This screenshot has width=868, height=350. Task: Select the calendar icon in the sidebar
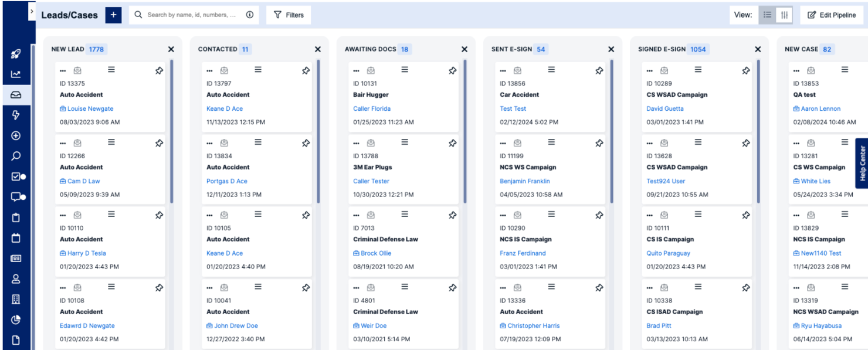pyautogui.click(x=16, y=238)
